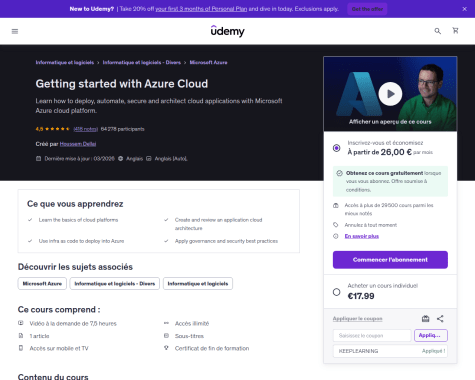Open the hamburger menu

pyautogui.click(x=15, y=31)
